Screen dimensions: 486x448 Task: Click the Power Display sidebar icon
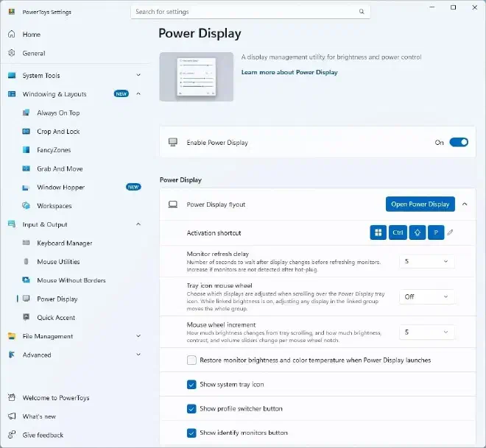tap(27, 299)
